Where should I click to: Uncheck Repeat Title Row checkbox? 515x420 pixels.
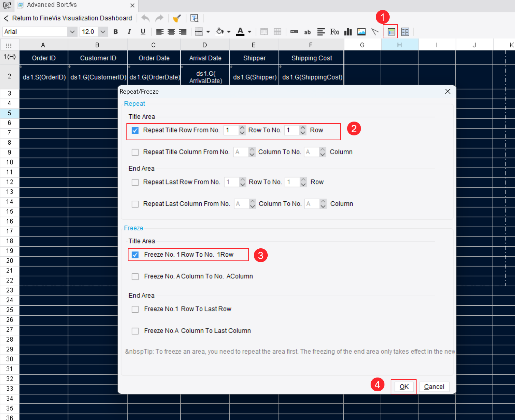click(135, 130)
